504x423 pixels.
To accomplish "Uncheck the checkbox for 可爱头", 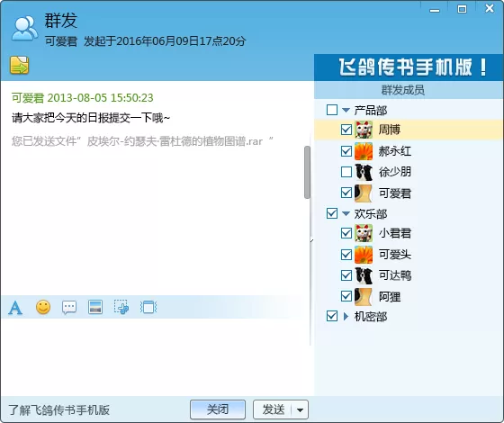I will (x=346, y=254).
